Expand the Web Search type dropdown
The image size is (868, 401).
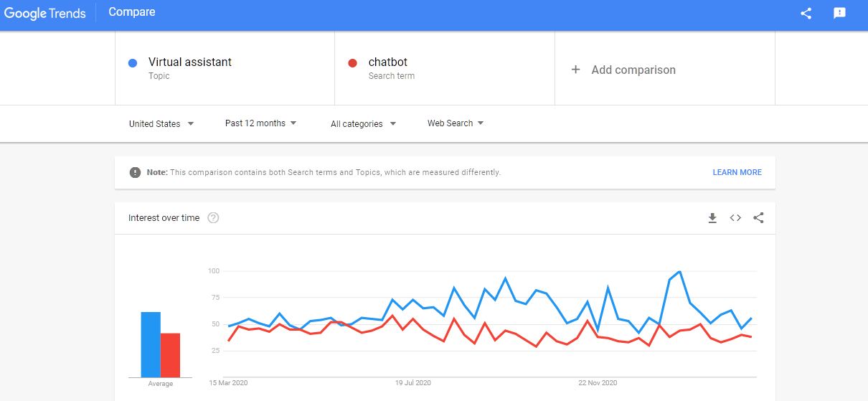[456, 123]
